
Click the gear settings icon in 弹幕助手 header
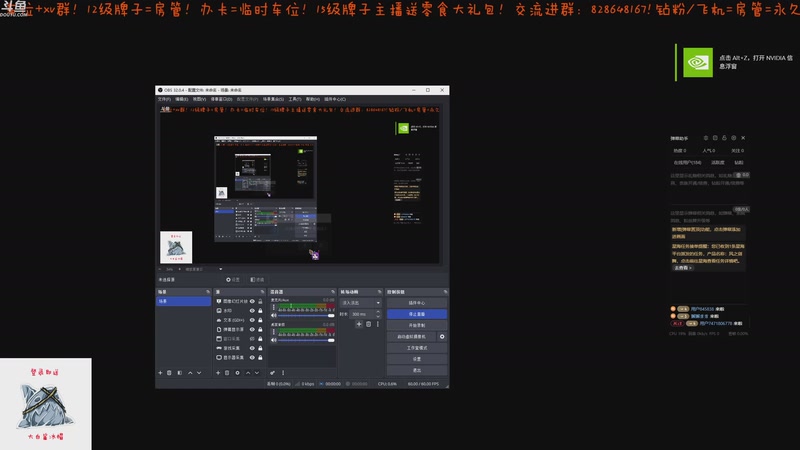tap(734, 138)
